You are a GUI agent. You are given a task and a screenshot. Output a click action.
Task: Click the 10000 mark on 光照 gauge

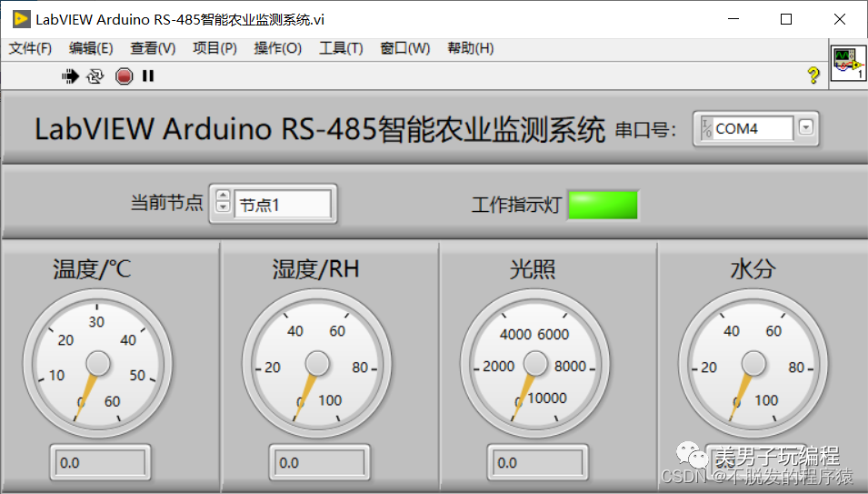click(547, 398)
